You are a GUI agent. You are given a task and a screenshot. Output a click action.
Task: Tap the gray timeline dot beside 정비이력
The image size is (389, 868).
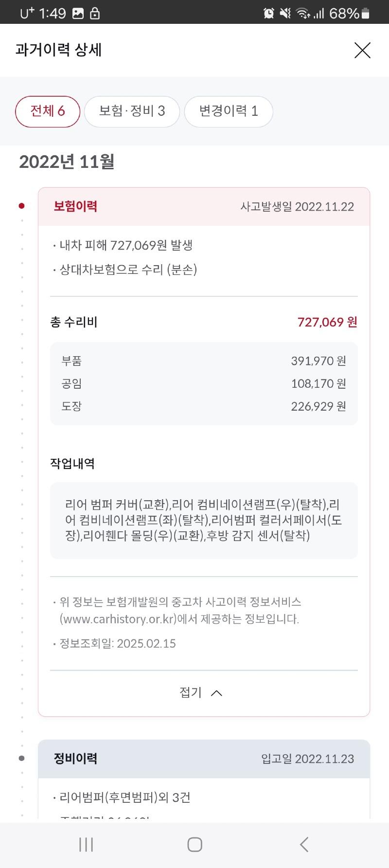[21, 758]
